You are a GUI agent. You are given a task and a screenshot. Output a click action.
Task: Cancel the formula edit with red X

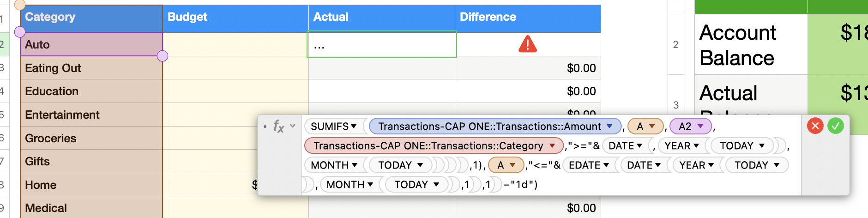(x=815, y=126)
